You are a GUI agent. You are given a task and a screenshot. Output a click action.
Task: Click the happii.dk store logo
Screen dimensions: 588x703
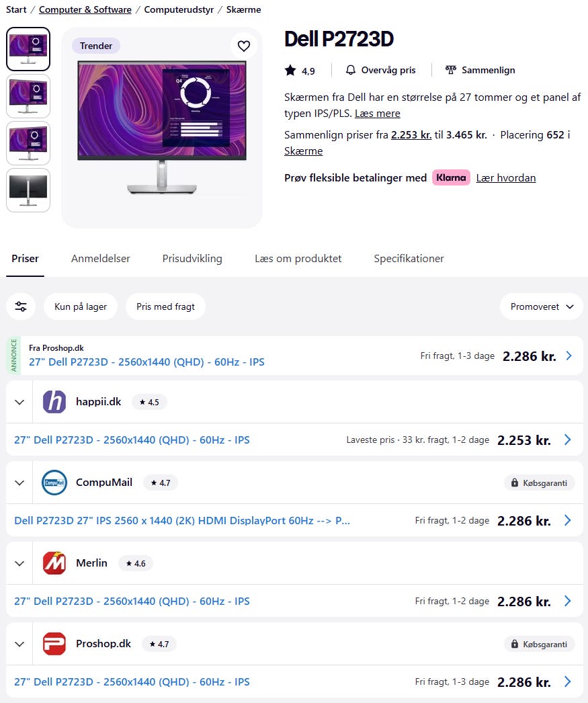[54, 402]
